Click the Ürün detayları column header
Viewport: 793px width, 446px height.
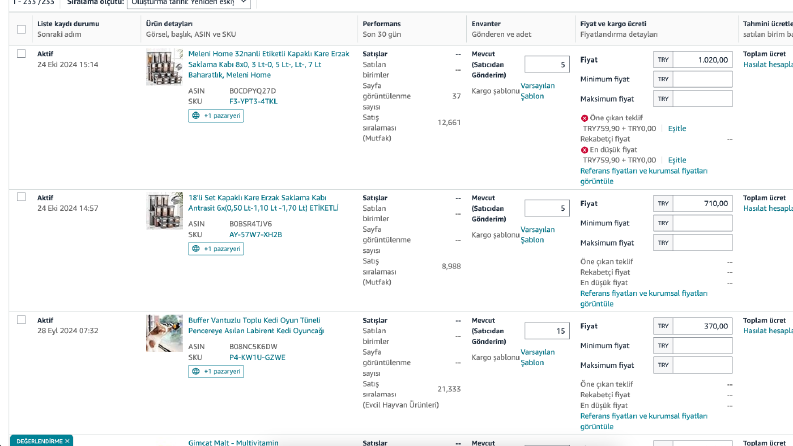point(169,24)
